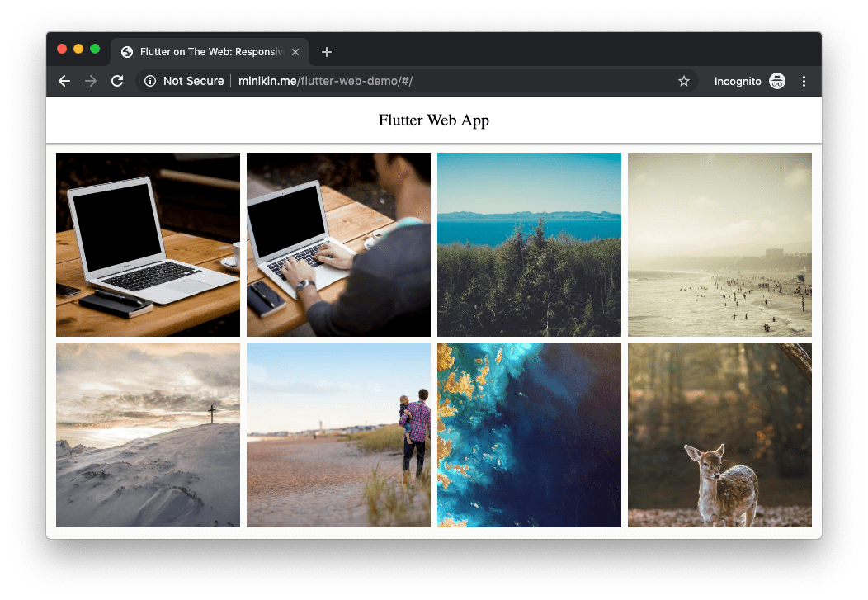The width and height of the screenshot is (868, 600).
Task: Open the father carrying child photo
Action: coord(338,435)
